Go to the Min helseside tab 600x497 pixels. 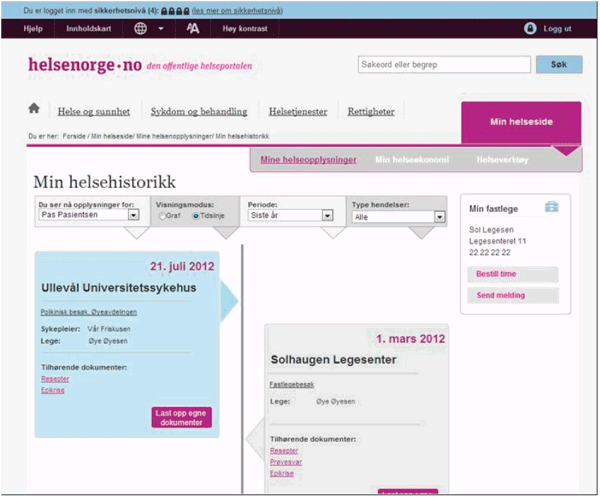519,121
